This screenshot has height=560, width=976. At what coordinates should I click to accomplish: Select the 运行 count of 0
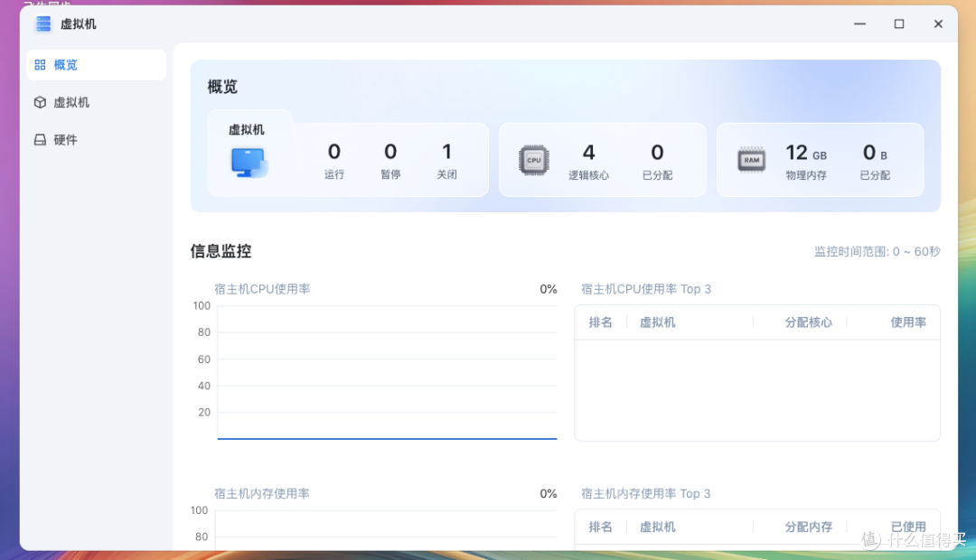pyautogui.click(x=334, y=152)
